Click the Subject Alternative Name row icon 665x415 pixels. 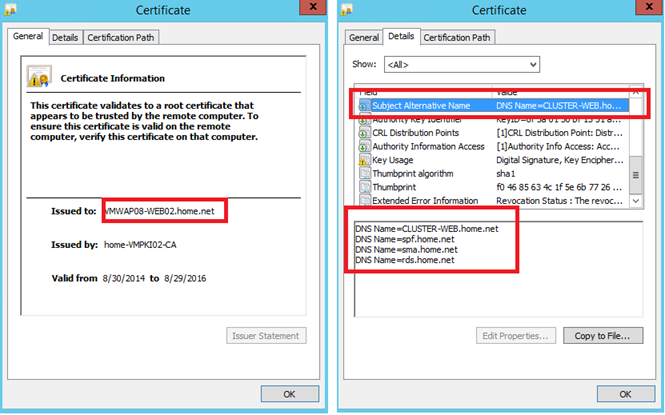point(364,106)
